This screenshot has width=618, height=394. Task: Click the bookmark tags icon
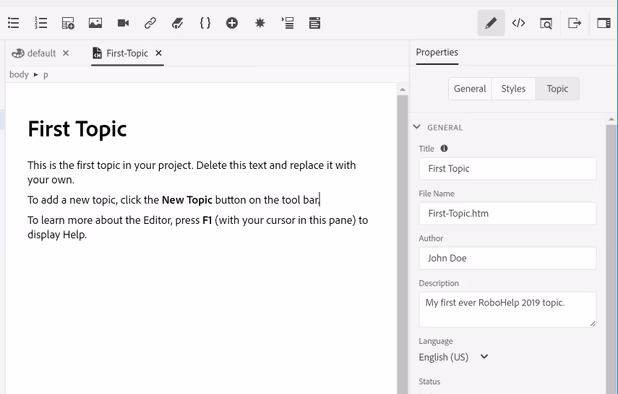point(177,23)
